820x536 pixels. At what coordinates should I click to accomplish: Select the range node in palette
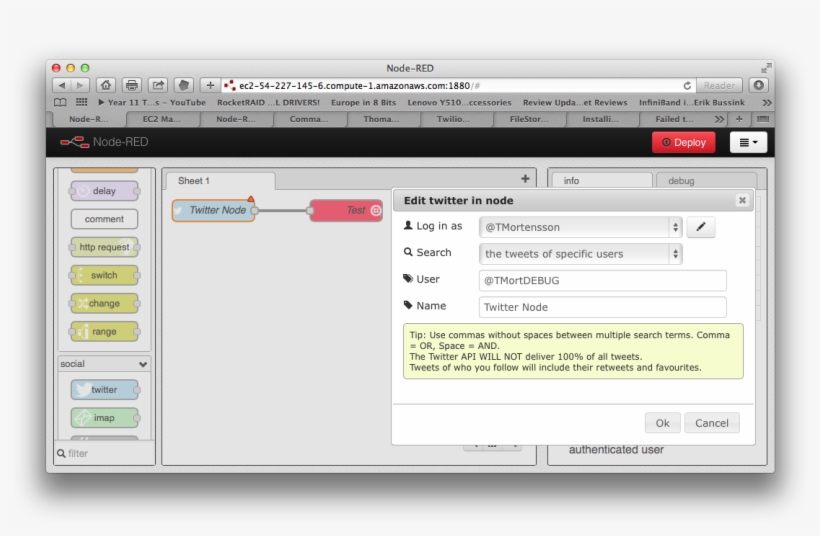click(x=104, y=332)
